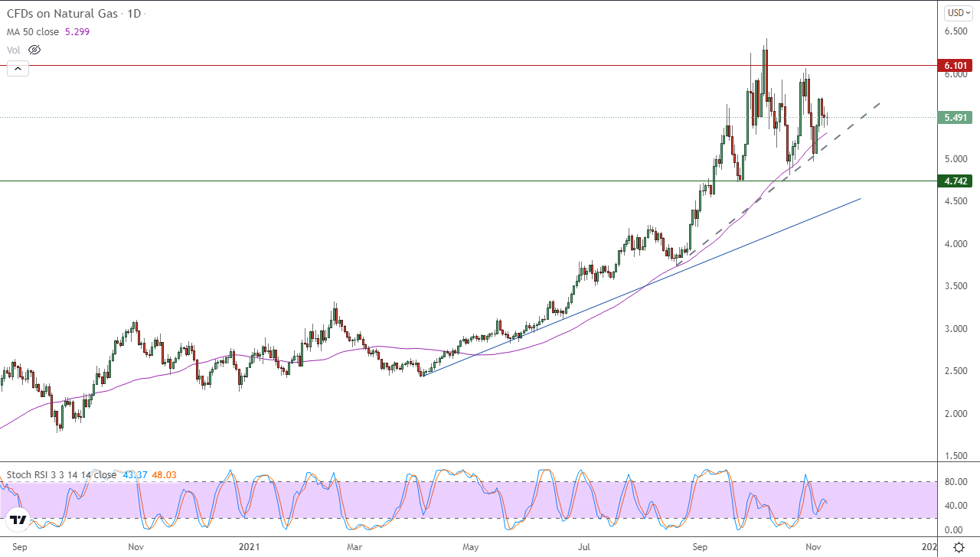The image size is (980, 557).
Task: Click the TradingView logo
Action: (x=18, y=520)
